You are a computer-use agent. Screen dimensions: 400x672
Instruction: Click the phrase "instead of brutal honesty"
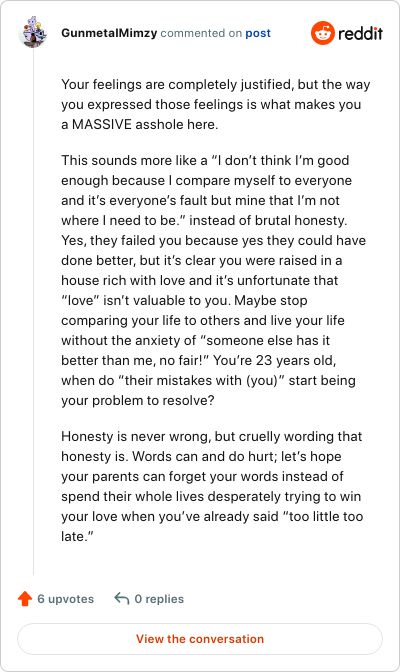coord(268,220)
